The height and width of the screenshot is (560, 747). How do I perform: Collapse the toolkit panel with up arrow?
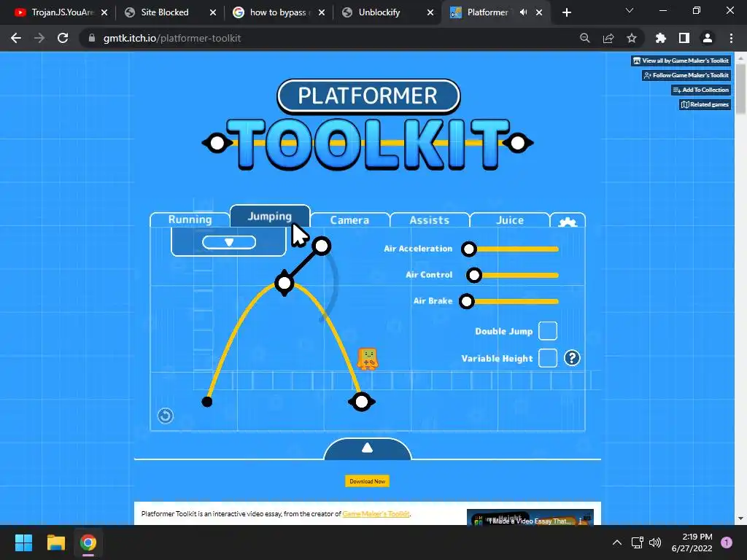coord(368,448)
